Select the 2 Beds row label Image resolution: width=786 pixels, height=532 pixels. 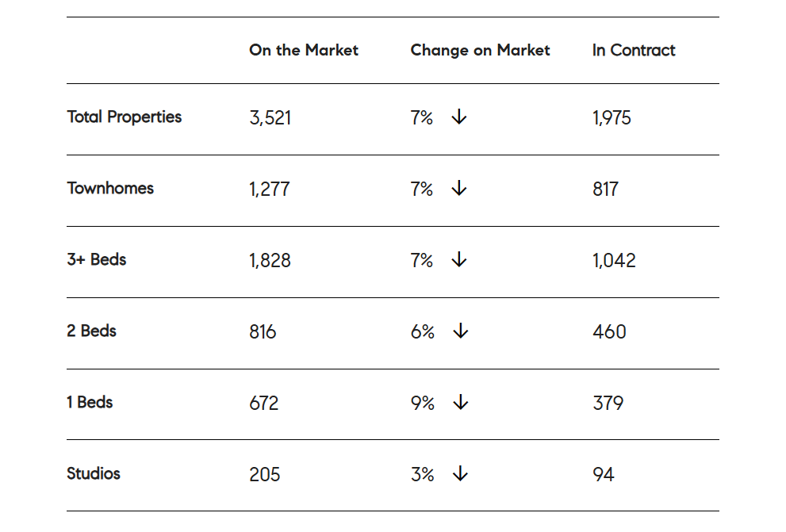click(92, 331)
